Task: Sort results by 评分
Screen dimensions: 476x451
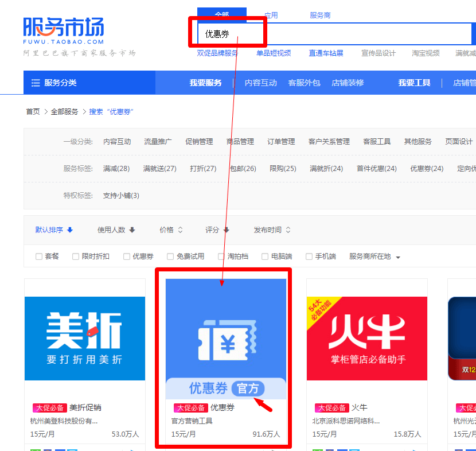Action: 217,230
